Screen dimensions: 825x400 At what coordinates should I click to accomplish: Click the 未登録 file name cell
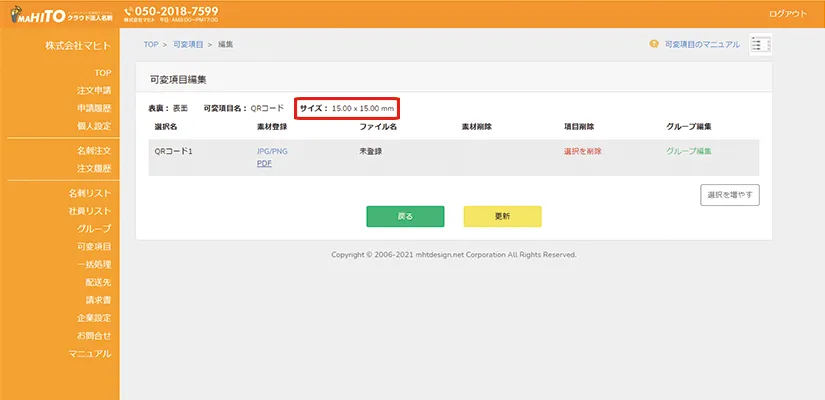tap(370, 151)
